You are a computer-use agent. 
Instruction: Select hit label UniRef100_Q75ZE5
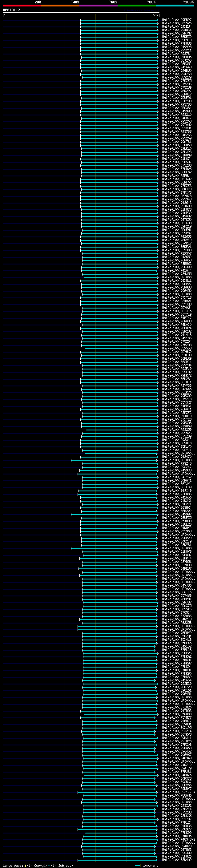coord(177,81)
